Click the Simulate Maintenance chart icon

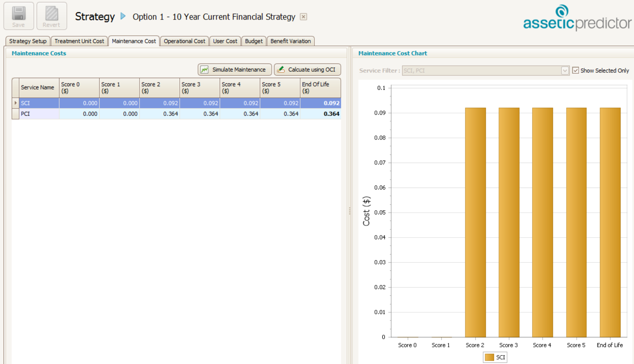[x=205, y=70]
